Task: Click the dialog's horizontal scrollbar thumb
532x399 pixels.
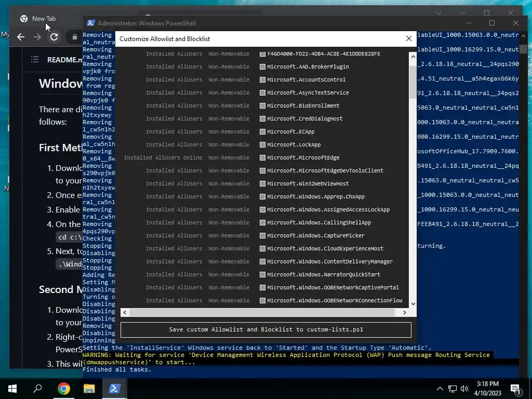Action: [262, 312]
